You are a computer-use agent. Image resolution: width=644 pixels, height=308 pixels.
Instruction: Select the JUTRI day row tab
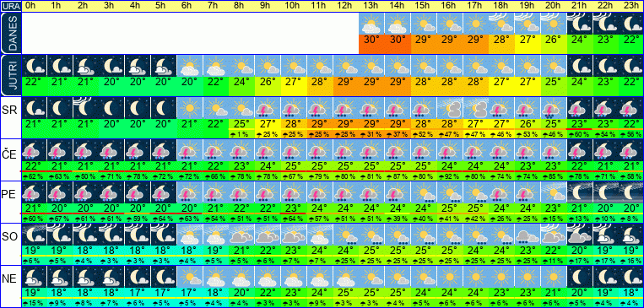10,76
